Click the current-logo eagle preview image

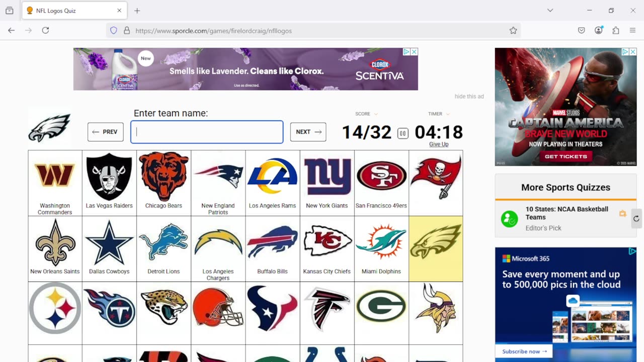coord(49,128)
